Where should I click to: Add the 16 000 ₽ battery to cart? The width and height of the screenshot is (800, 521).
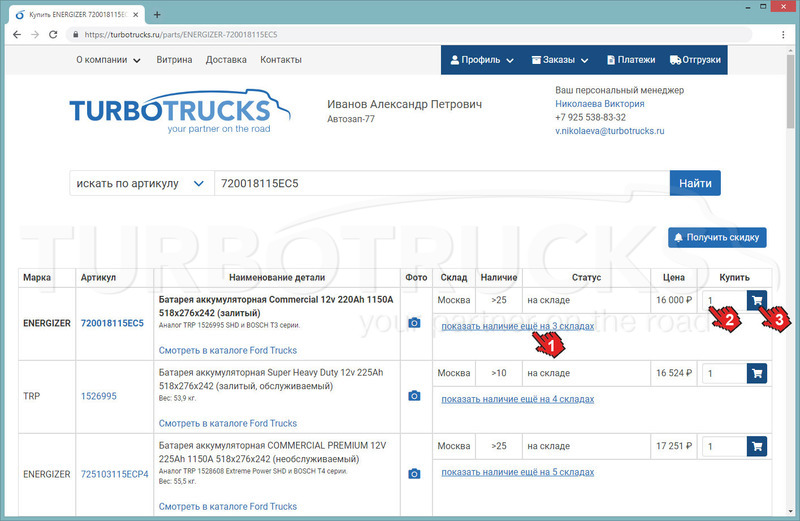pos(757,300)
